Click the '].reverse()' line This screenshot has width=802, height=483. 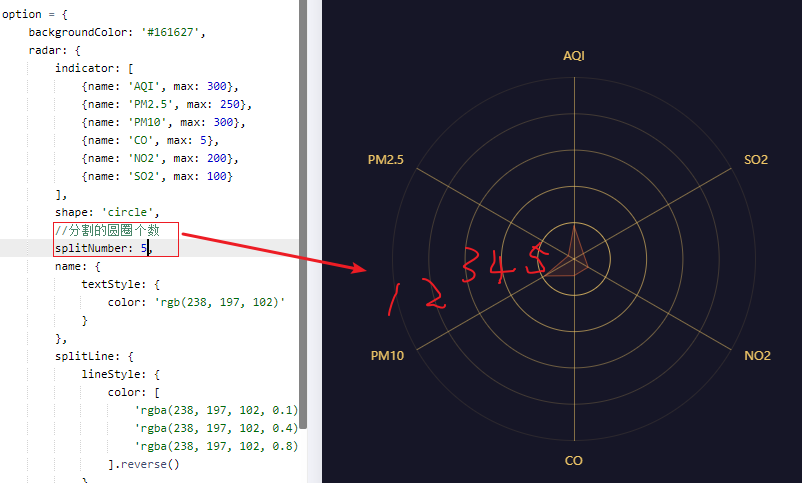pos(144,464)
